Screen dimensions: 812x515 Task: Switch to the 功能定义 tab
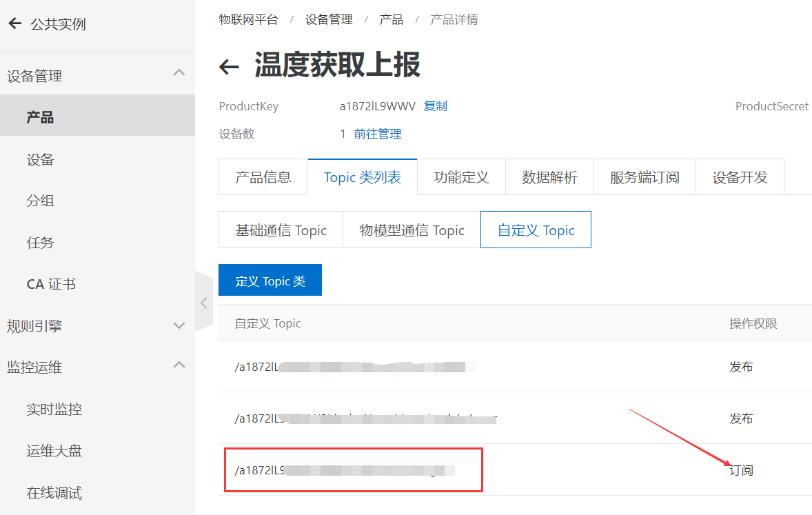click(x=460, y=176)
